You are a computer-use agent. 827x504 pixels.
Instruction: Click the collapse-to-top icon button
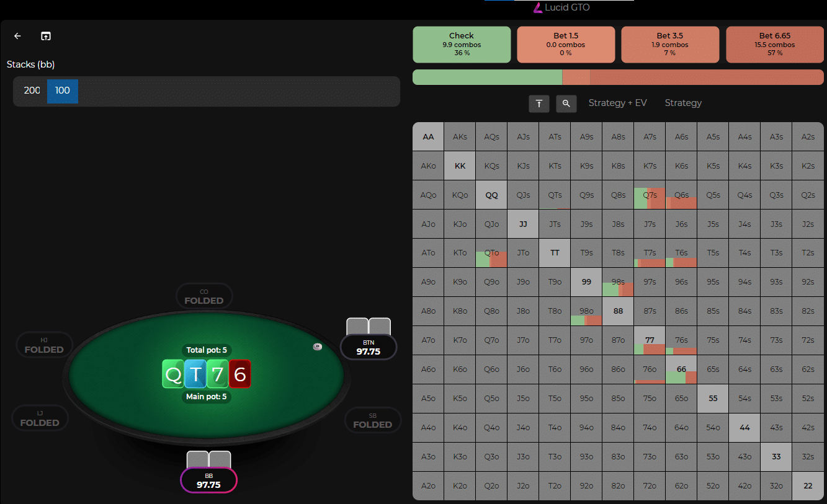click(539, 104)
